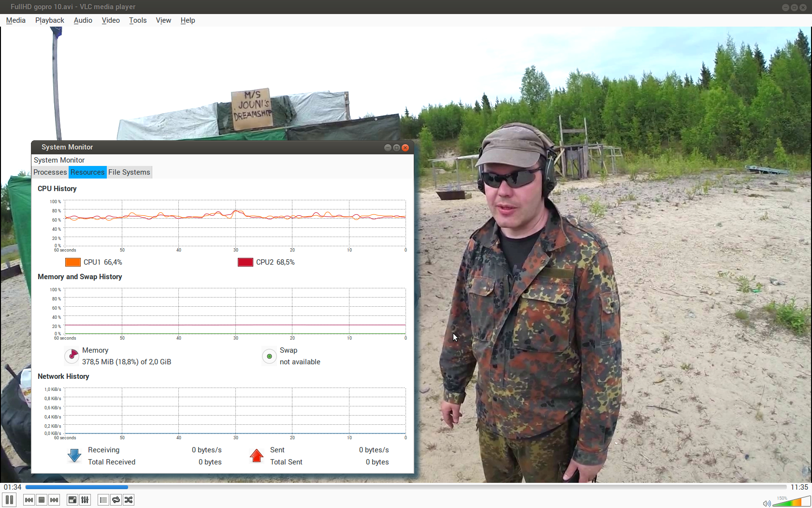Open the Tools menu
812x508 pixels.
(138, 20)
